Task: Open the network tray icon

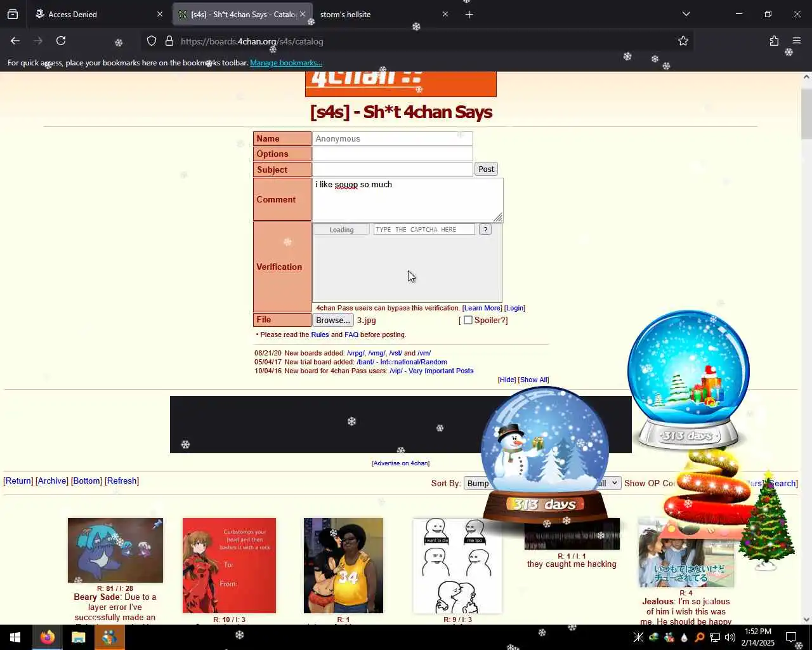Action: point(715,637)
